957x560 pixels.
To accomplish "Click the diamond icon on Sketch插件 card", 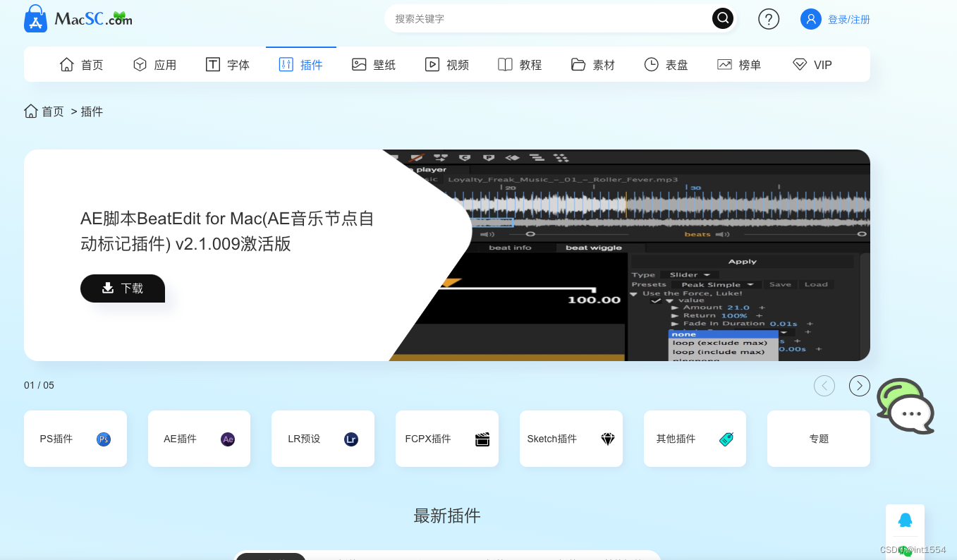I will (x=606, y=439).
